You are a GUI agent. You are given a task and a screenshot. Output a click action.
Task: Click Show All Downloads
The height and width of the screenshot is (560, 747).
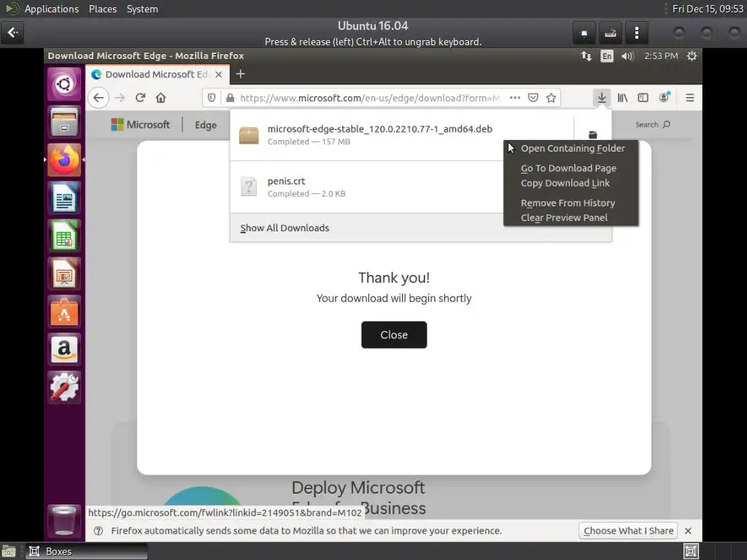285,228
